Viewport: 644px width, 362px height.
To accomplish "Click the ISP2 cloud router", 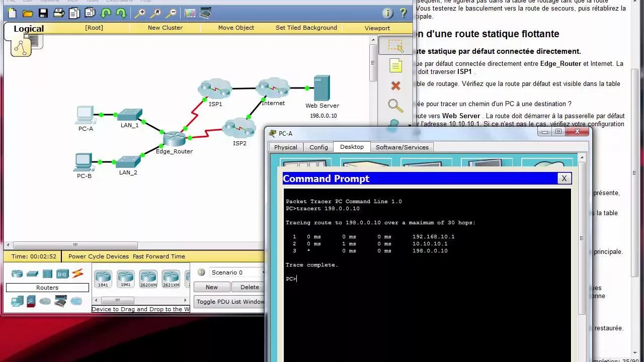I will tap(239, 128).
